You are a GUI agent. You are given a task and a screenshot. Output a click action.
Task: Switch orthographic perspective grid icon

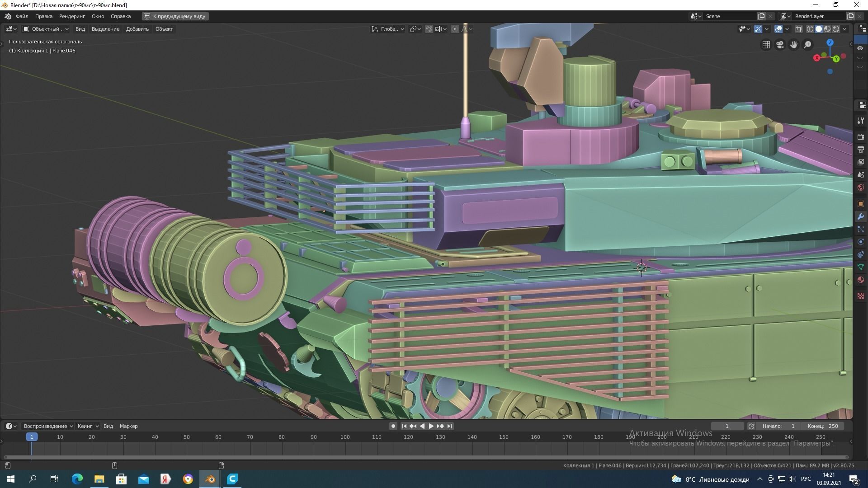[x=766, y=45]
